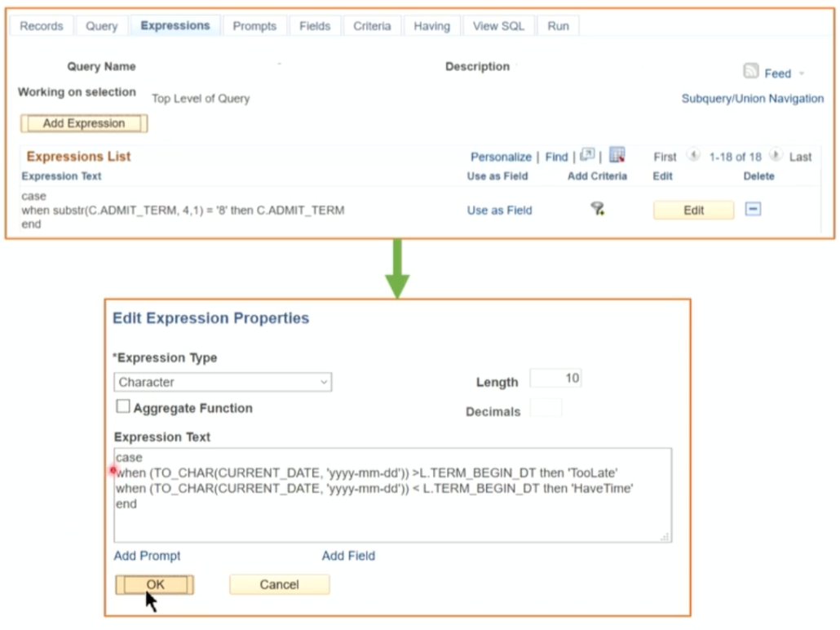
Task: Click the Add Prompt link
Action: coord(147,556)
